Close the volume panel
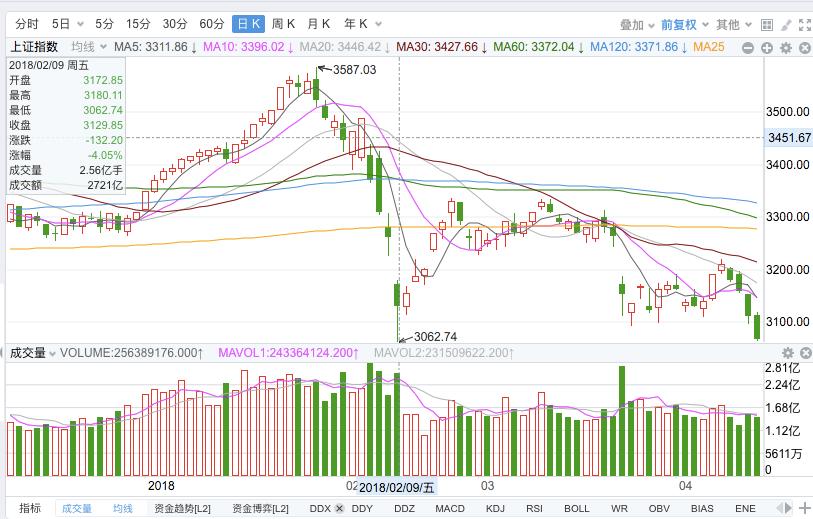 coord(805,353)
